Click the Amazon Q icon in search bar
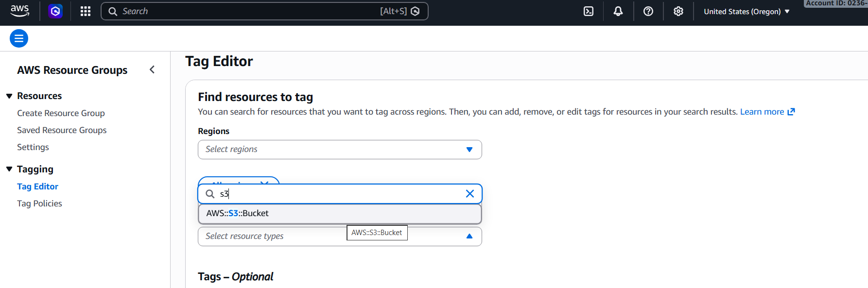Viewport: 868px width, 288px height. 415,11
